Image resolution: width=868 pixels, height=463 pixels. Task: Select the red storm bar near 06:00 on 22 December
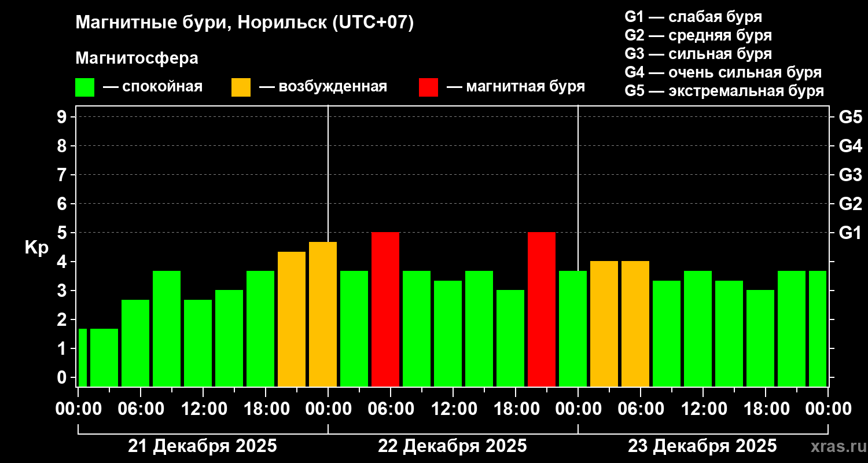(x=385, y=309)
